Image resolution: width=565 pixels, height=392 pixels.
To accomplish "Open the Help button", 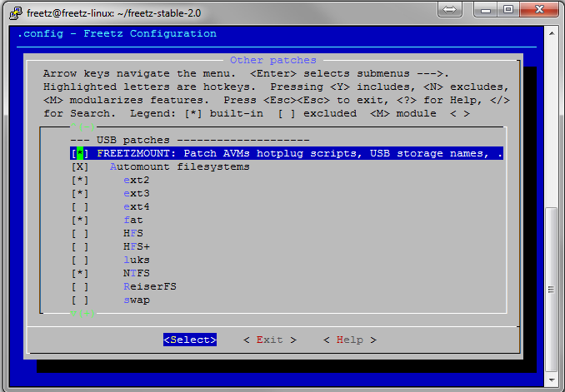I will 349,340.
